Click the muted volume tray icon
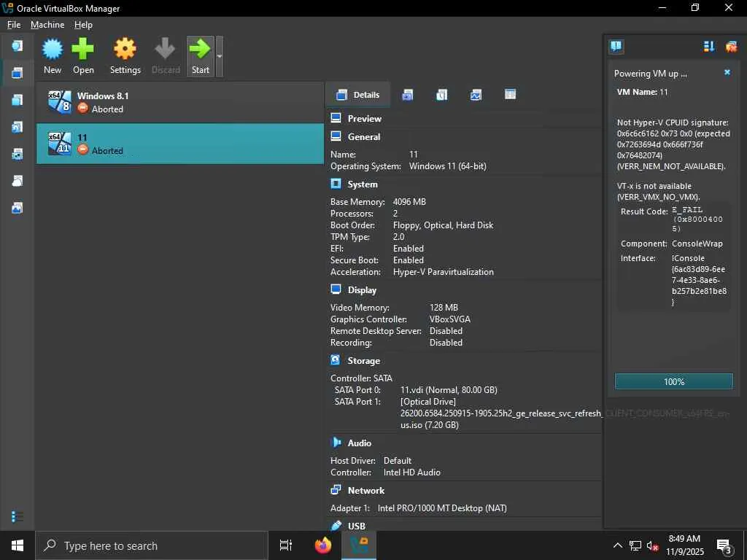 point(652,545)
